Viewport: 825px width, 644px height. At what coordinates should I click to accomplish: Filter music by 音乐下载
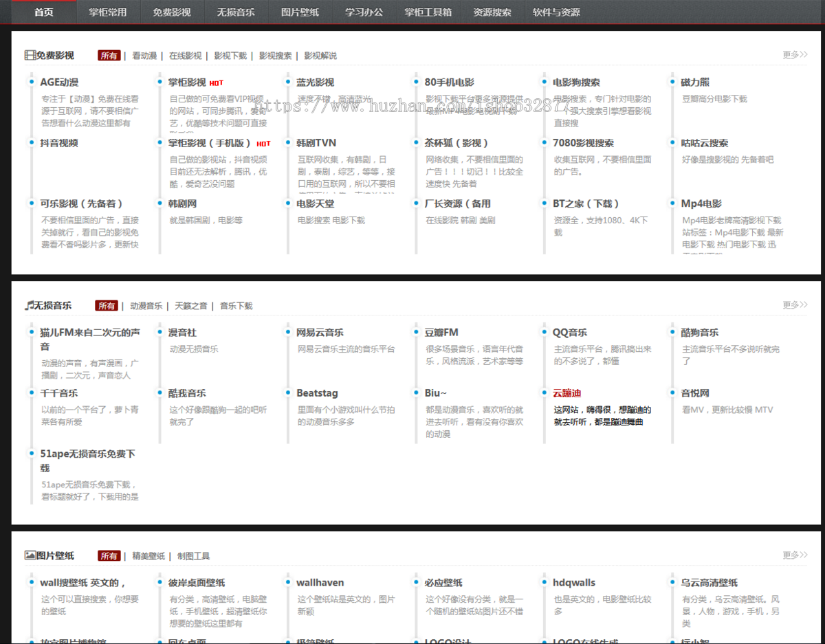pyautogui.click(x=236, y=306)
